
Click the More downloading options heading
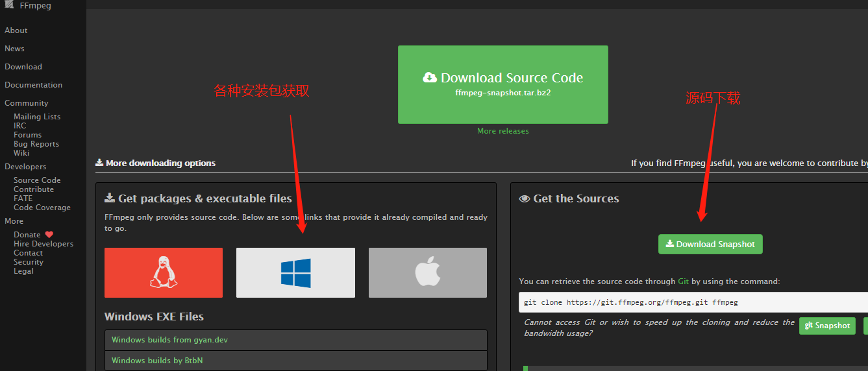156,163
